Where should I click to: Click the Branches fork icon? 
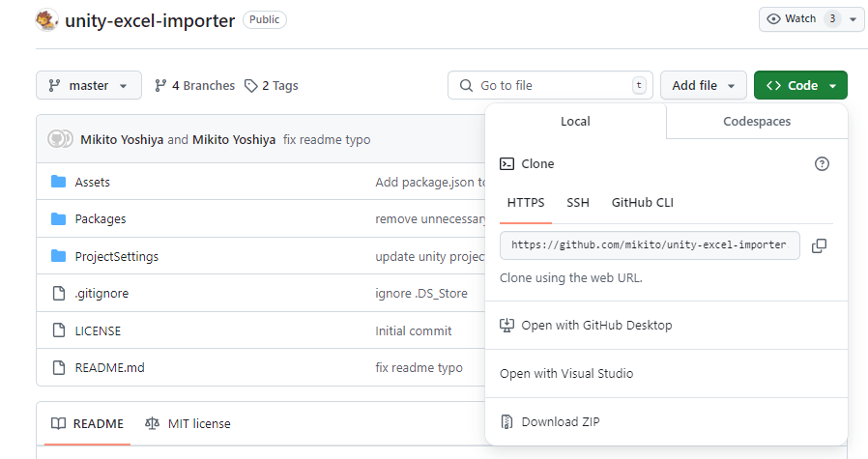point(160,85)
